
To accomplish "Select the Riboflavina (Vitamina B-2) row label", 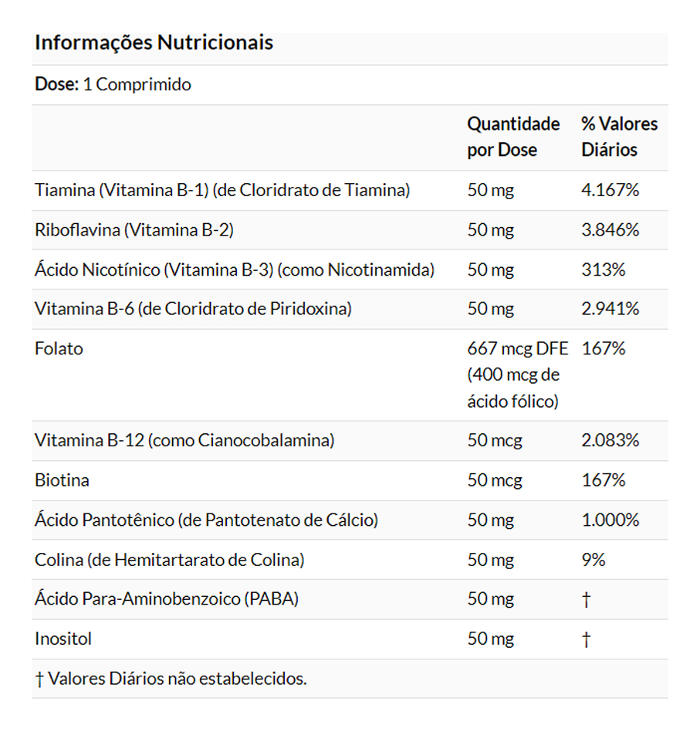I will click(134, 230).
